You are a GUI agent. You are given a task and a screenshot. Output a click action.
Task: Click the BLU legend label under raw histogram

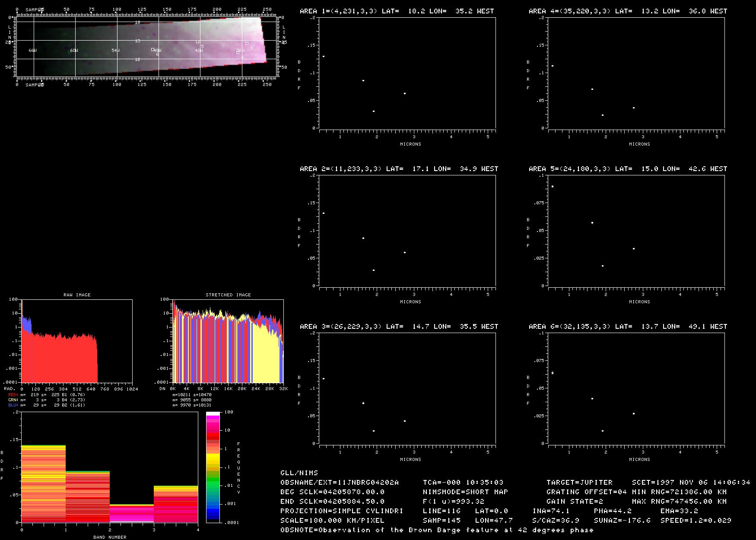(13, 405)
